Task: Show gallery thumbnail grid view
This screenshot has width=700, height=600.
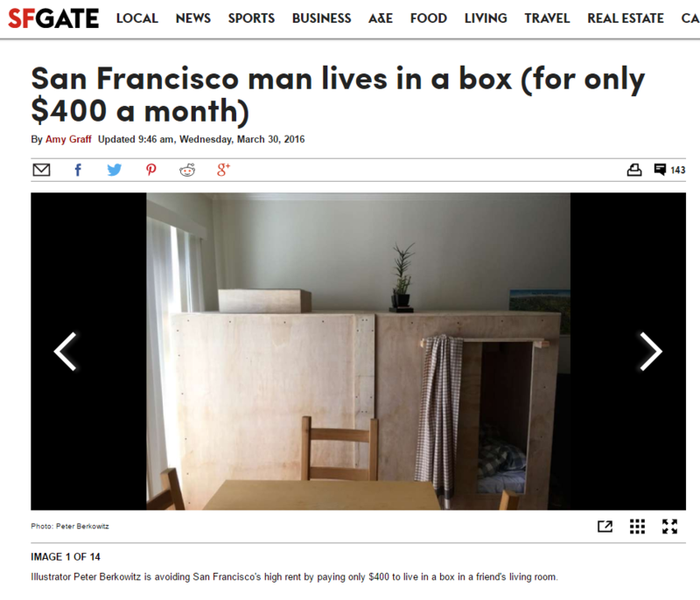Action: 637,527
